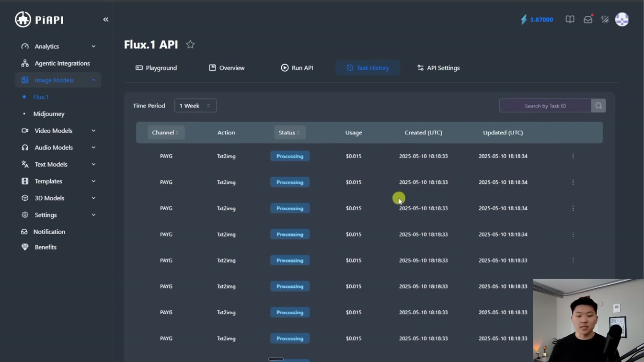Open the 1 Week time period dropdown
Image resolution: width=644 pixels, height=362 pixels.
pos(195,106)
